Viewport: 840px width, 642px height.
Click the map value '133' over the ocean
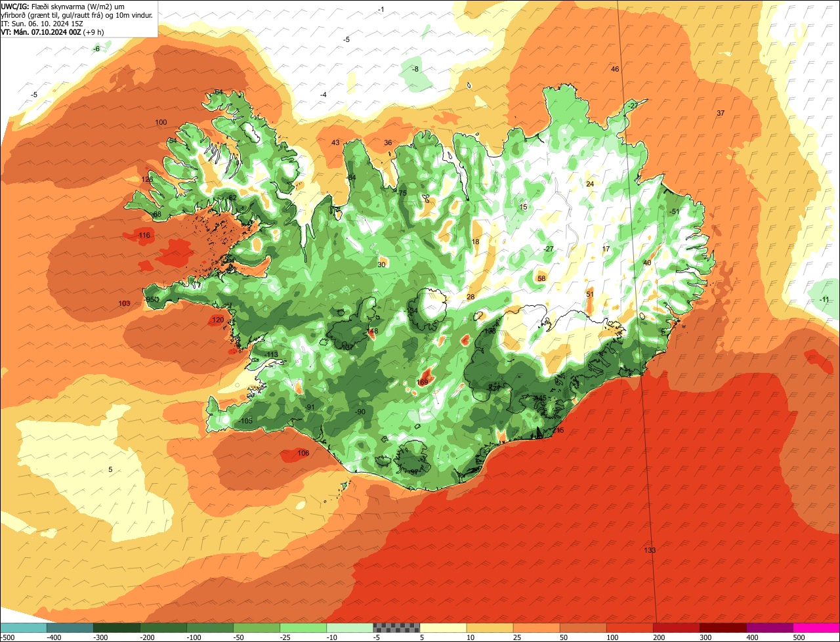650,550
